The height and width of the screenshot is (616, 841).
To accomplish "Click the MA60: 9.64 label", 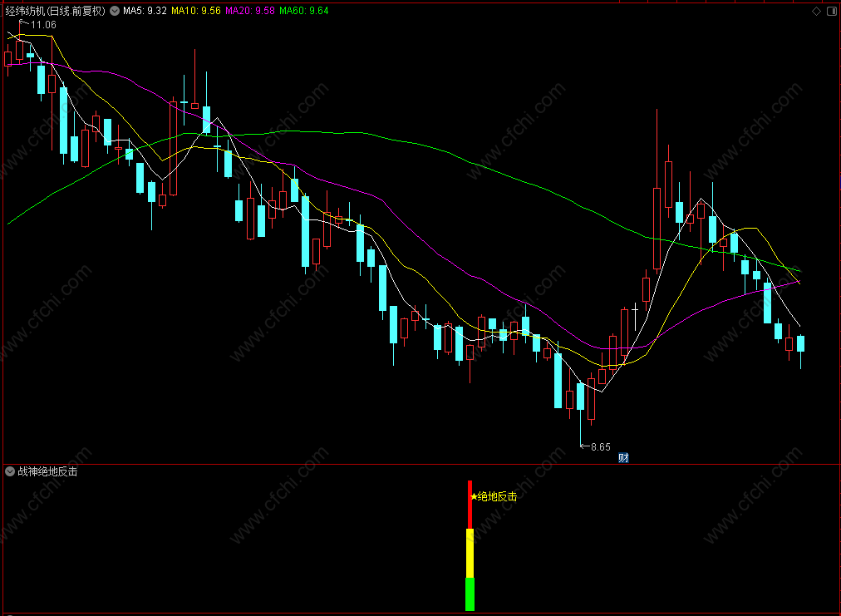I will 304,11.
